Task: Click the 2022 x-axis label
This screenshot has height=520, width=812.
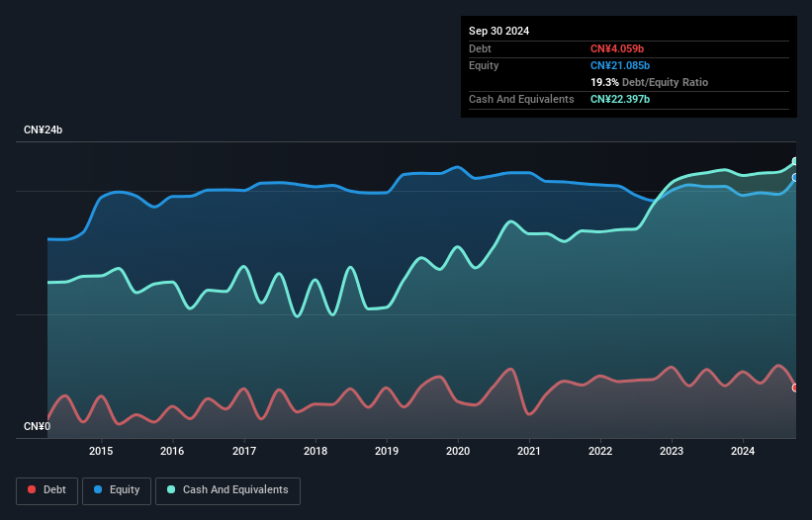Action: [600, 451]
